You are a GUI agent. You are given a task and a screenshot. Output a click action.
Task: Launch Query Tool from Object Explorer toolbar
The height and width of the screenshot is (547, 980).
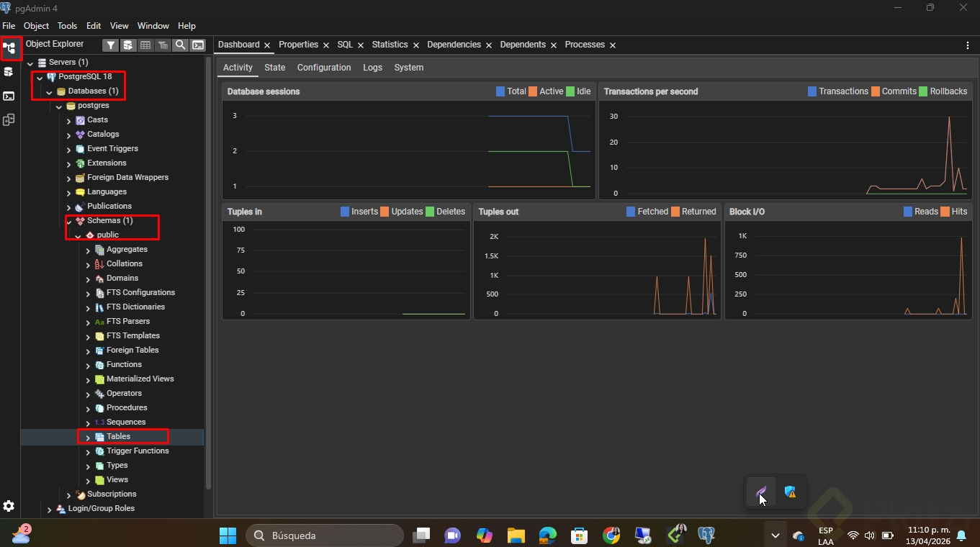[128, 45]
